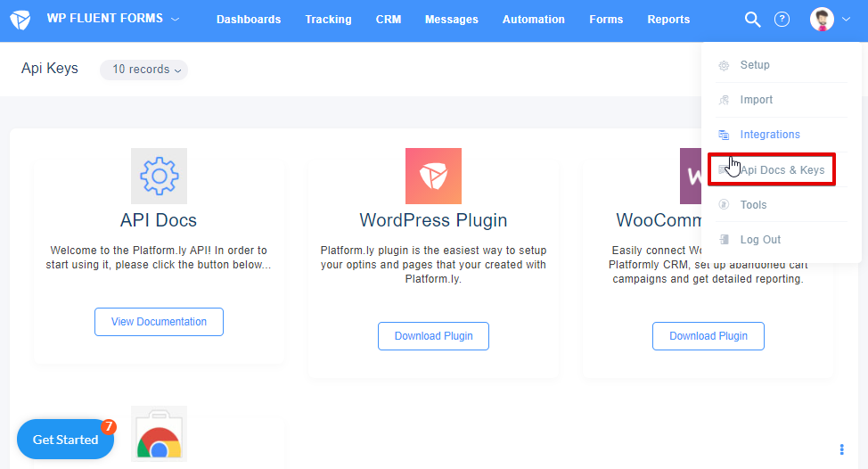Open the Automation menu
Screen dimensions: 868x469
coord(534,20)
